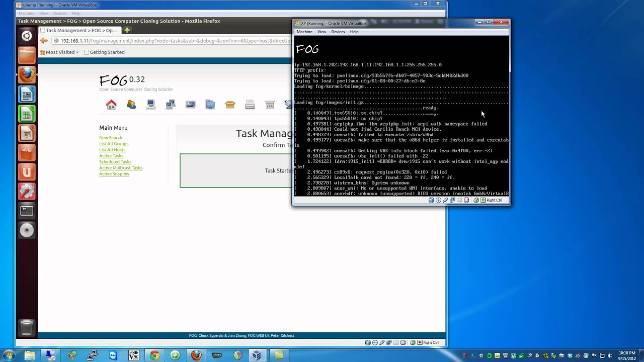Open FOG Group Management multi-computer icon
Image resolution: width=644 pixels, height=362 pixels.
[x=171, y=104]
